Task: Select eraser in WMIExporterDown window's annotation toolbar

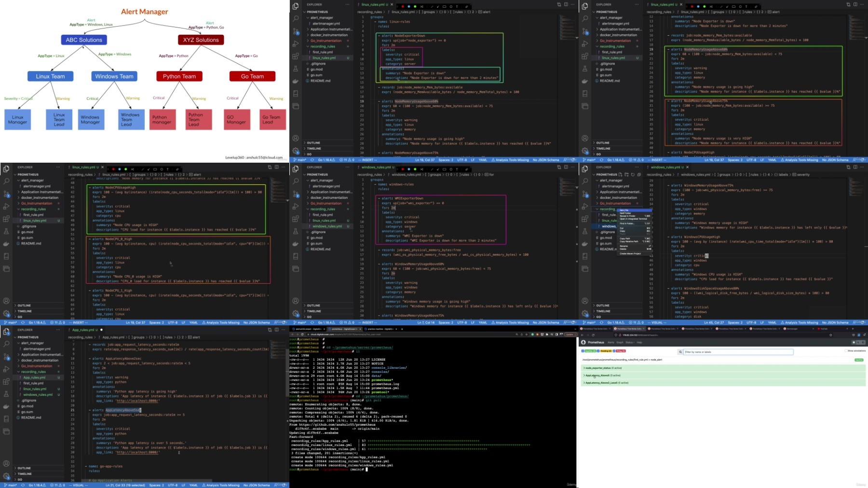Action: pyautogui.click(x=466, y=169)
